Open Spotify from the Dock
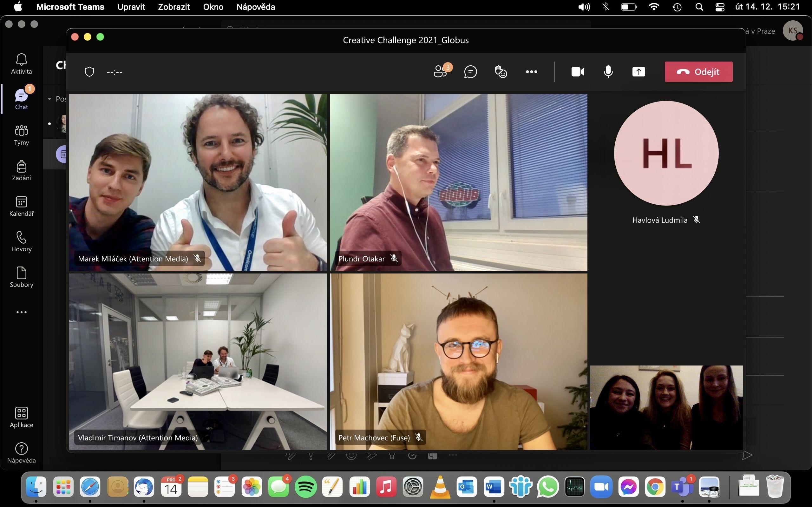The height and width of the screenshot is (507, 812). click(x=306, y=487)
